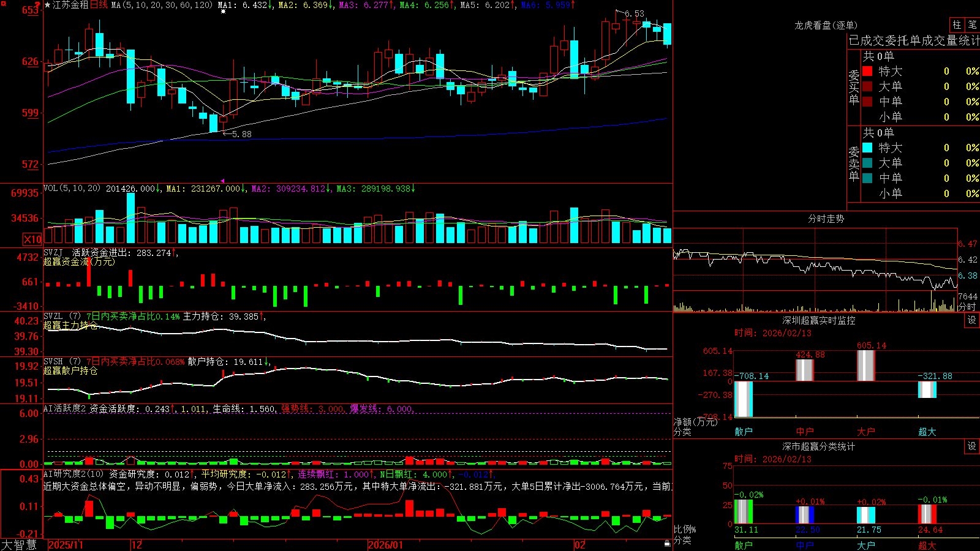Image resolution: width=980 pixels, height=551 pixels.
Task: Click the 2026/01 timeline marker
Action: 386,545
